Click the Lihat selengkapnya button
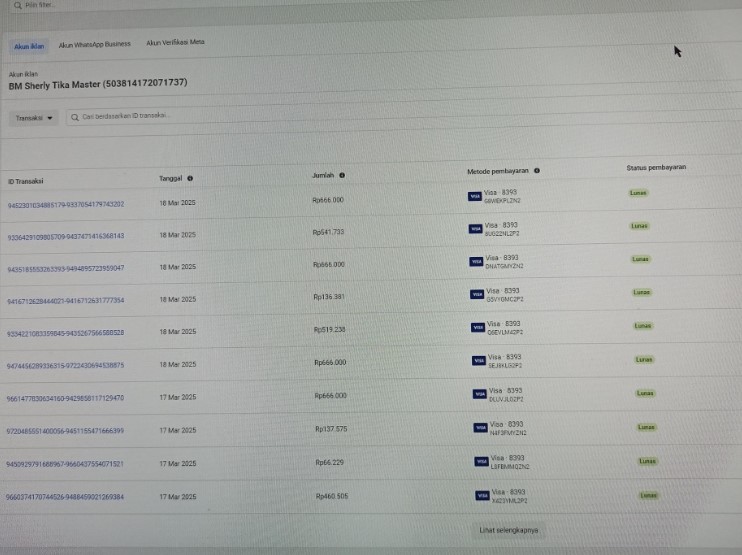This screenshot has height=555, width=742. point(508,529)
